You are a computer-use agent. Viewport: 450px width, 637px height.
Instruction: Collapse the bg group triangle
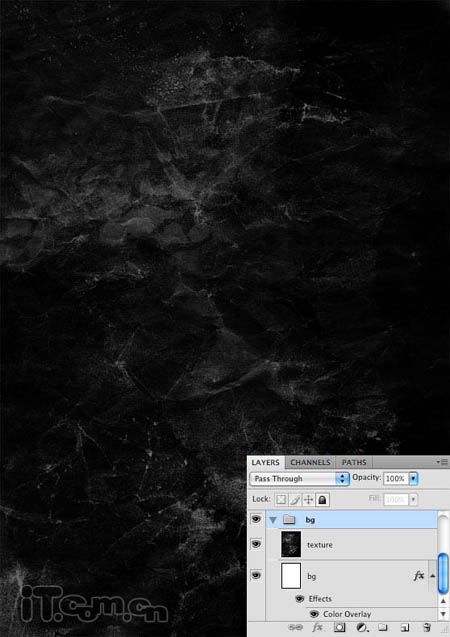point(273,520)
